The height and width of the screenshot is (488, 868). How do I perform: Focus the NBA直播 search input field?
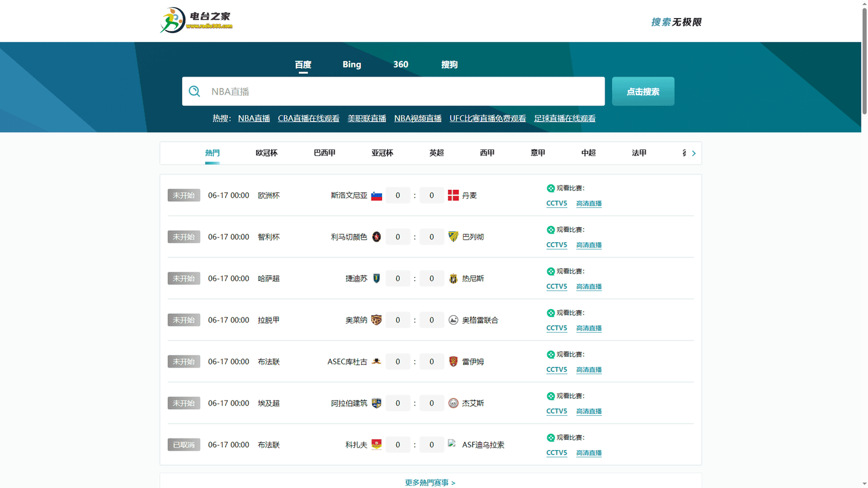(393, 92)
